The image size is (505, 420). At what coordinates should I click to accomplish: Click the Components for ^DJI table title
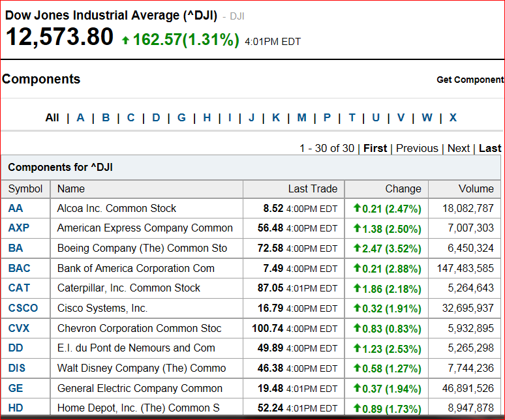(x=60, y=168)
